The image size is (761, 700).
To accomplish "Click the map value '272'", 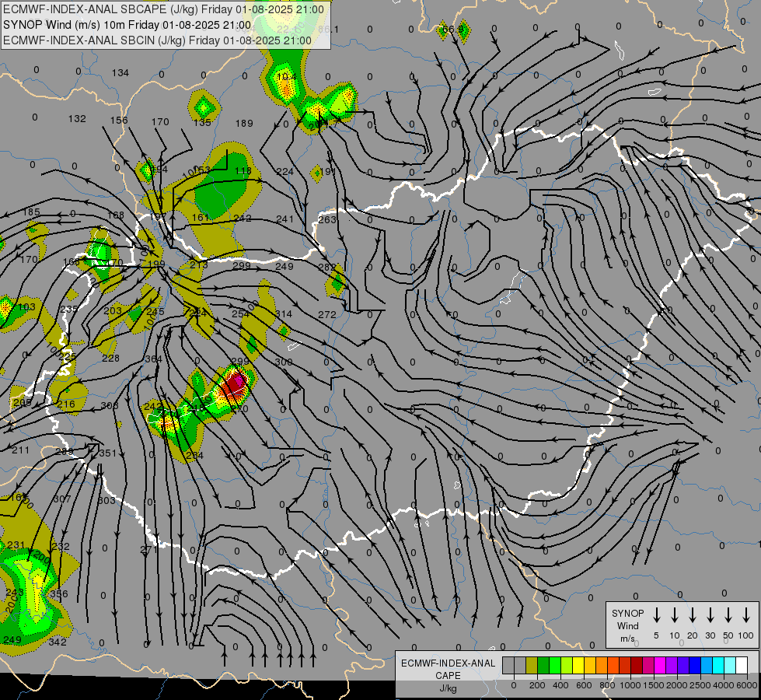I will pos(327,315).
